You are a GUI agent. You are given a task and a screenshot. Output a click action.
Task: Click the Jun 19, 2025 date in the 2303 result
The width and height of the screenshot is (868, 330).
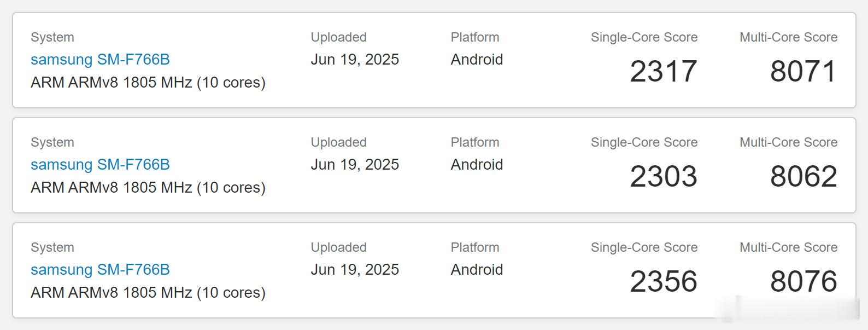(355, 165)
